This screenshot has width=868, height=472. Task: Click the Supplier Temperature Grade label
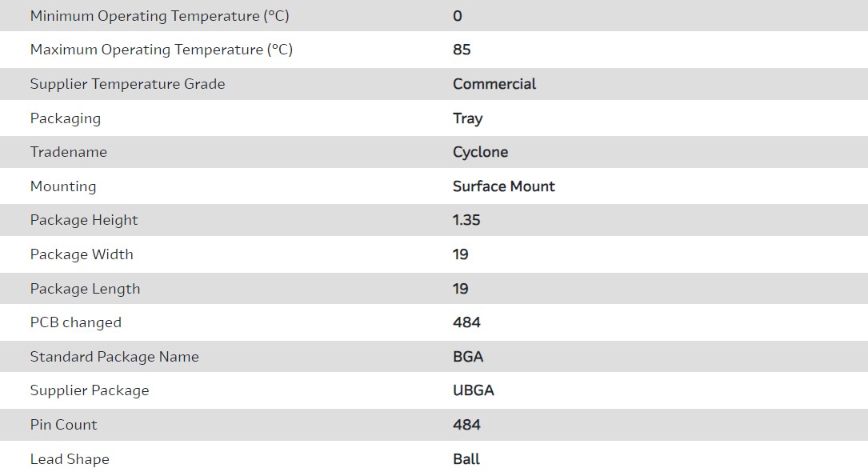(127, 84)
